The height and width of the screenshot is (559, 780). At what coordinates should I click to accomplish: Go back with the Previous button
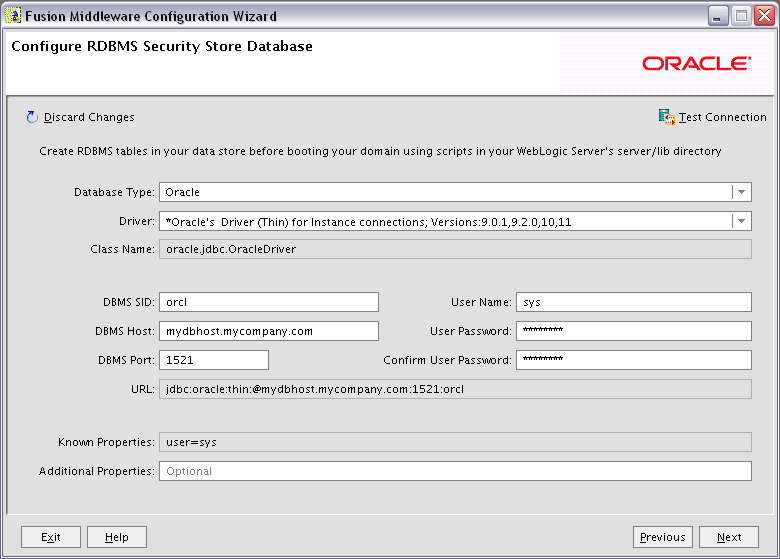(x=663, y=537)
